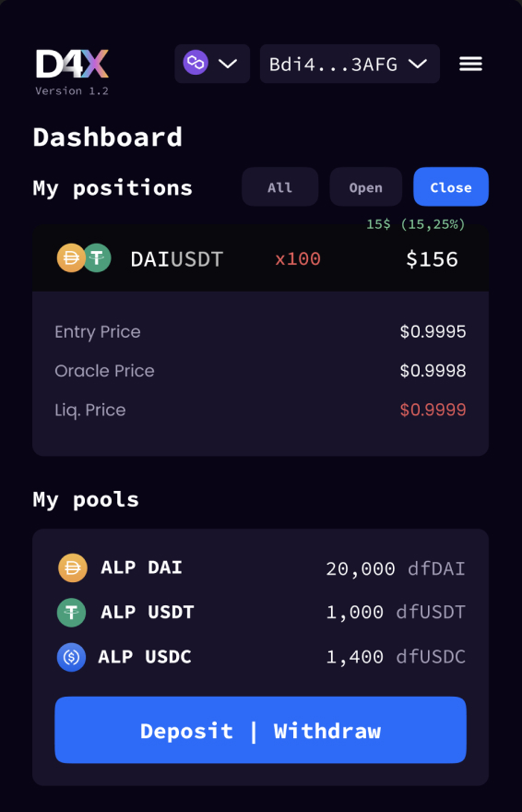The image size is (522, 812).
Task: Select the Open positions filter
Action: (x=366, y=187)
